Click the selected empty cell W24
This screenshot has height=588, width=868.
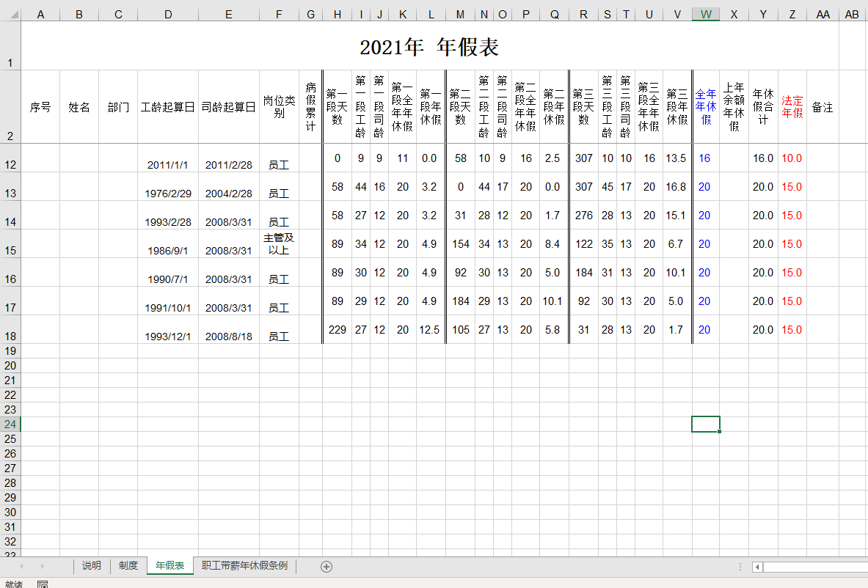(706, 425)
